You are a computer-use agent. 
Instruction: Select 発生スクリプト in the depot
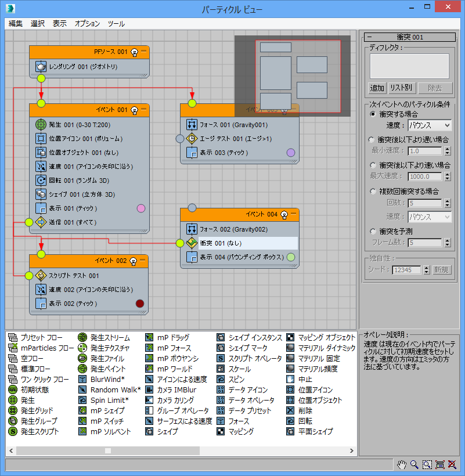(34, 431)
